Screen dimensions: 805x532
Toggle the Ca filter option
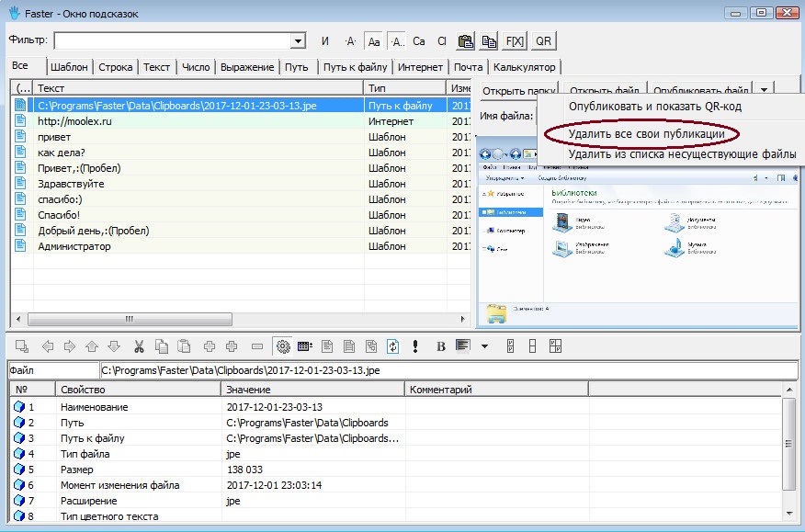(x=419, y=41)
